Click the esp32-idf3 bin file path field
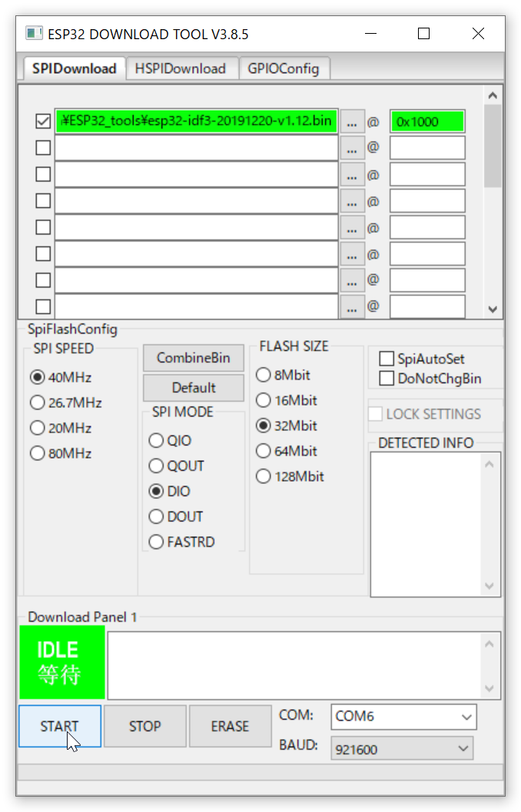This screenshot has width=521, height=812. [196, 121]
